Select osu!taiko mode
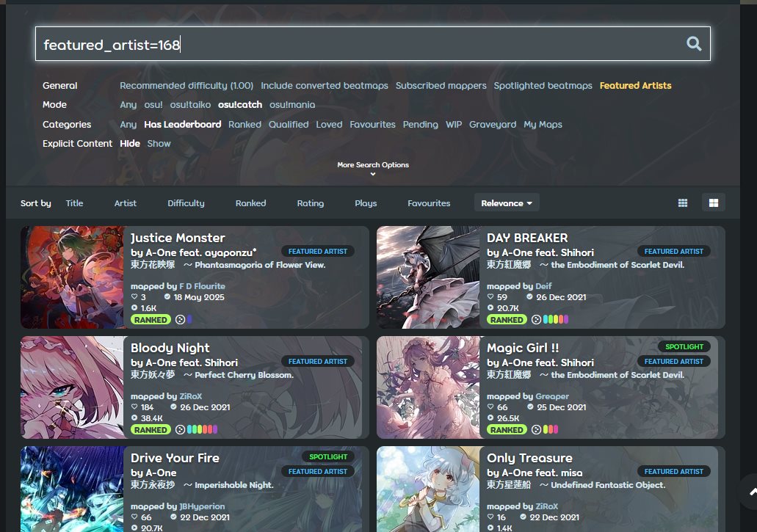This screenshot has height=532, width=757. [x=190, y=105]
